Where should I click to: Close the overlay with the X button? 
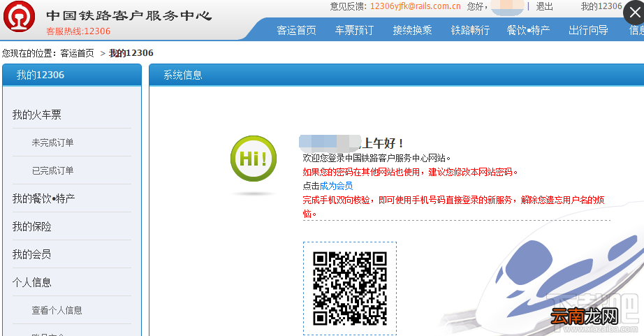point(634,13)
